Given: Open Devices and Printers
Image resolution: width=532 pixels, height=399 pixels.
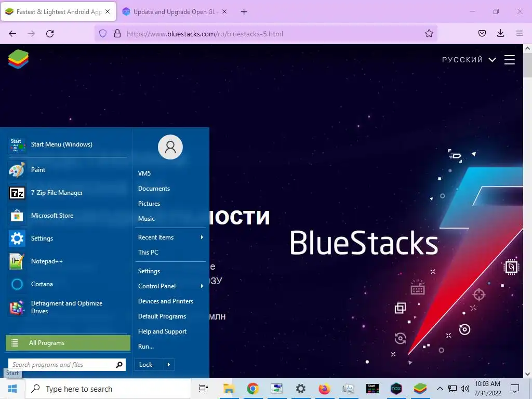Looking at the screenshot, I should 166,301.
